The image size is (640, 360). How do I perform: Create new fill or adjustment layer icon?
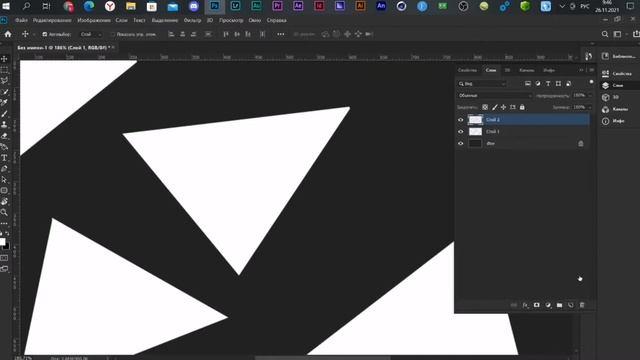click(x=548, y=305)
